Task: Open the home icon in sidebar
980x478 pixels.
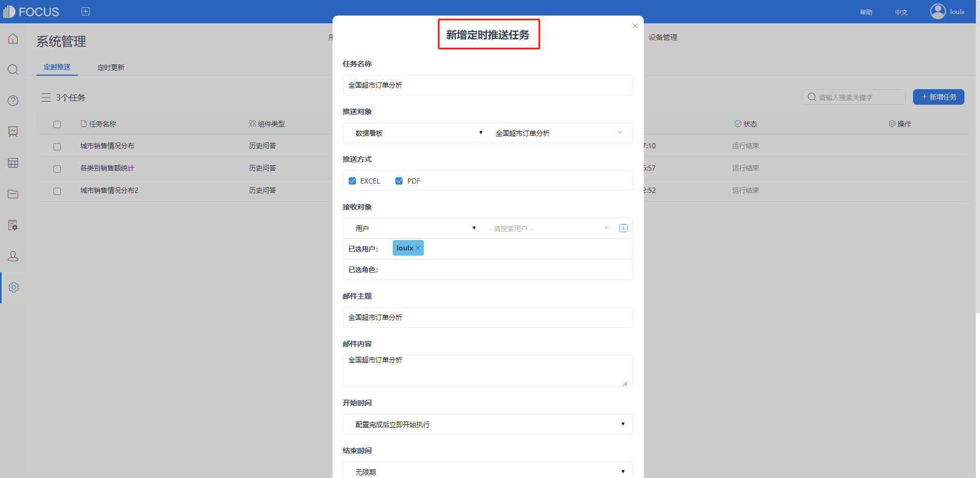Action: point(13,38)
